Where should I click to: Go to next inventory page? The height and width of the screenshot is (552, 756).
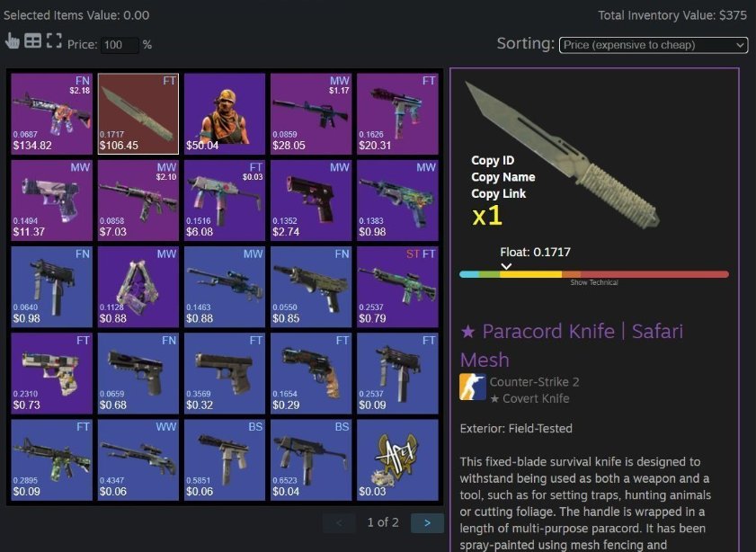pyautogui.click(x=427, y=523)
